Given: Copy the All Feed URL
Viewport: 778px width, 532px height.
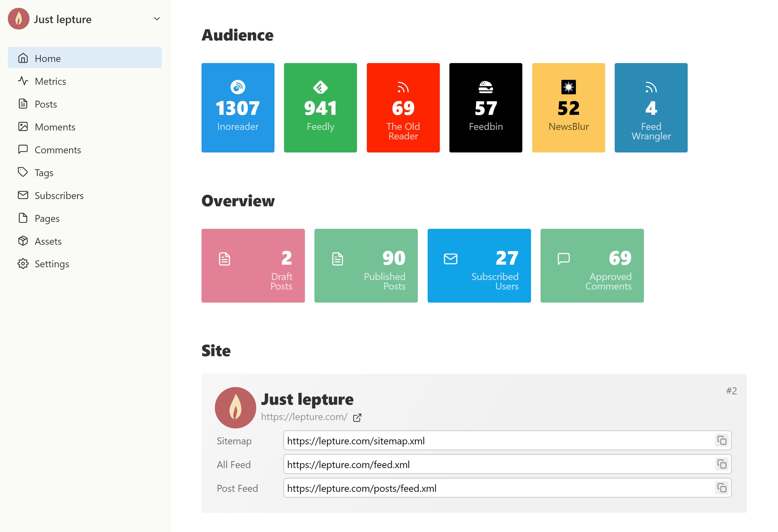Looking at the screenshot, I should [722, 464].
